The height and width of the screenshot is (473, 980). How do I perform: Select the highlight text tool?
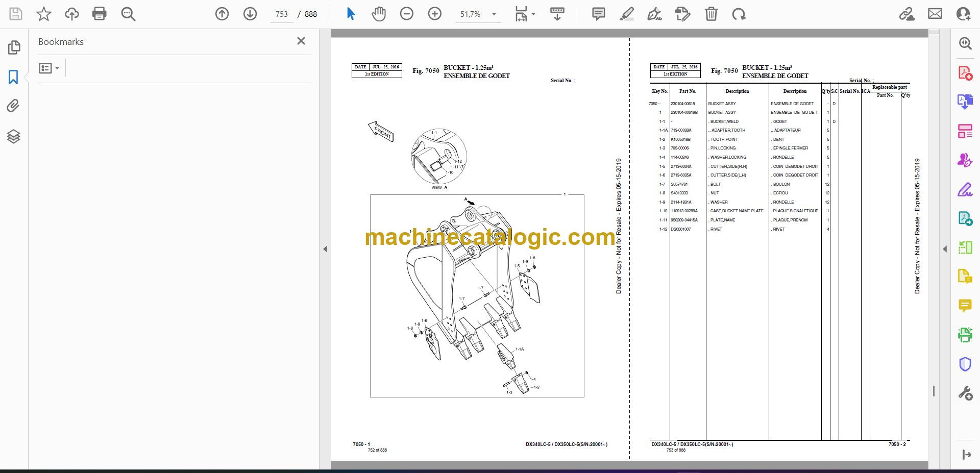(627, 14)
